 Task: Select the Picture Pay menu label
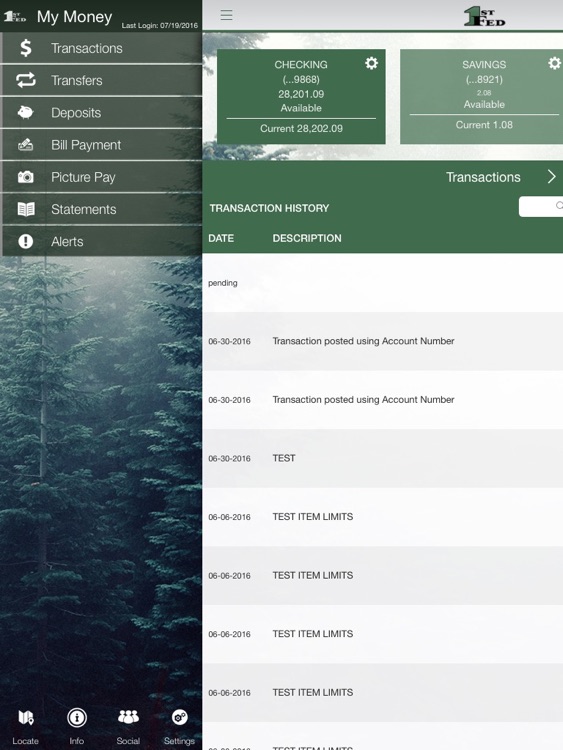[83, 177]
